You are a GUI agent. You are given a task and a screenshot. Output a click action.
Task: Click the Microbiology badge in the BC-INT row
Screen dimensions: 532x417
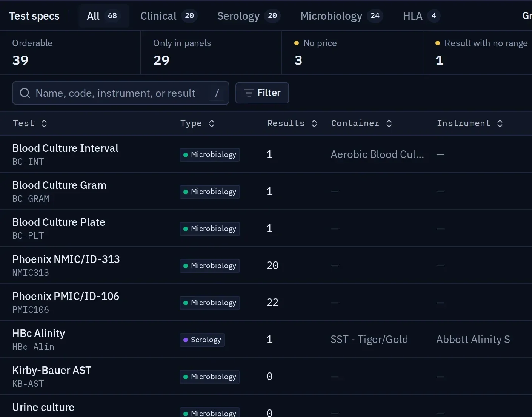click(x=210, y=154)
